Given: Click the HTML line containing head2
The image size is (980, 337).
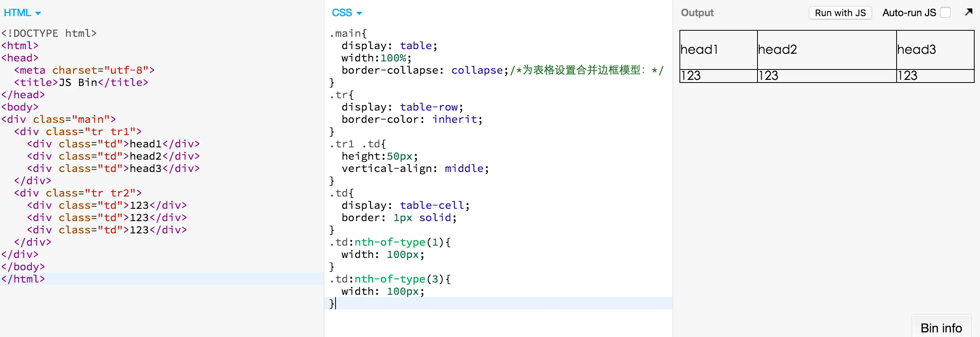Looking at the screenshot, I should click(113, 156).
